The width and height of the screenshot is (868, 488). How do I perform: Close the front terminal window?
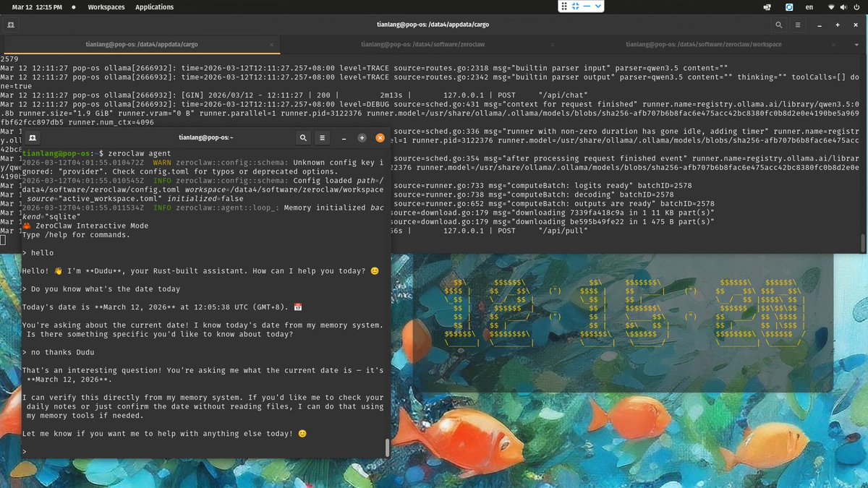(380, 137)
